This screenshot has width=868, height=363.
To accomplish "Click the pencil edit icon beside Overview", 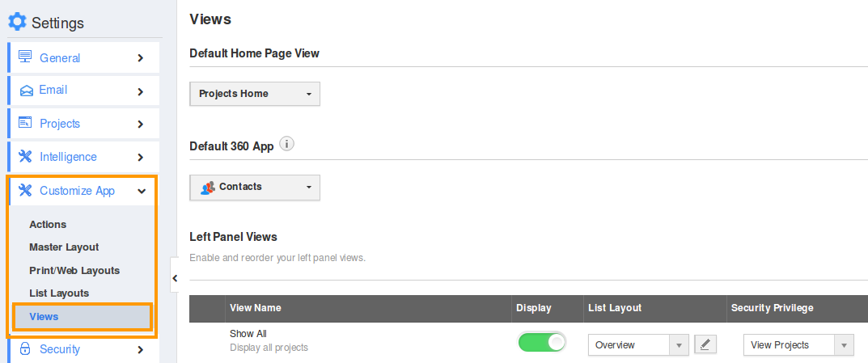I will pos(705,345).
